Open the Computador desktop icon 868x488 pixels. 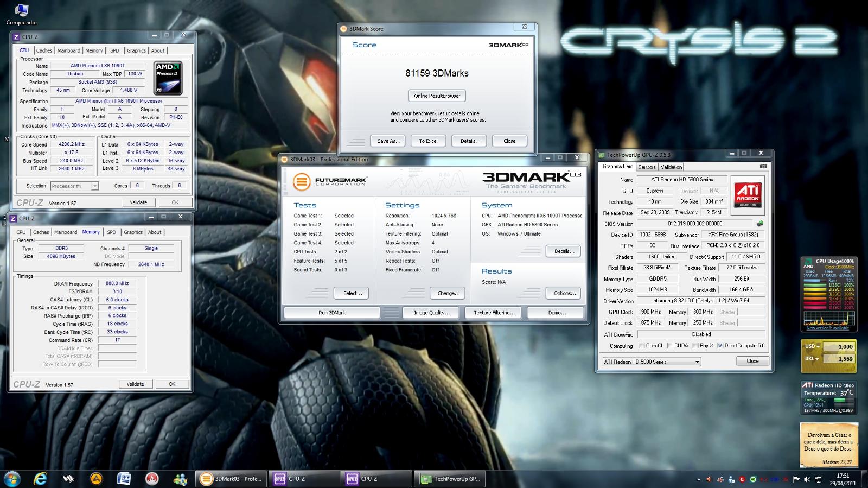[x=22, y=14]
